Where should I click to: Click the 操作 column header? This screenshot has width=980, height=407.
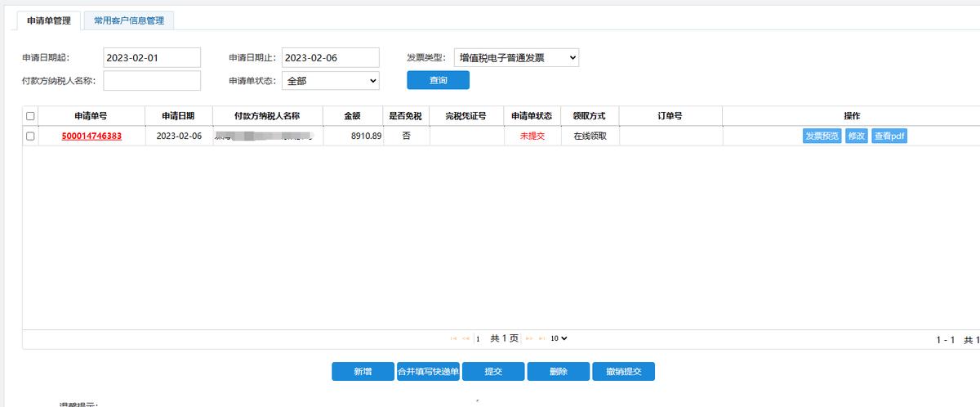pos(852,116)
